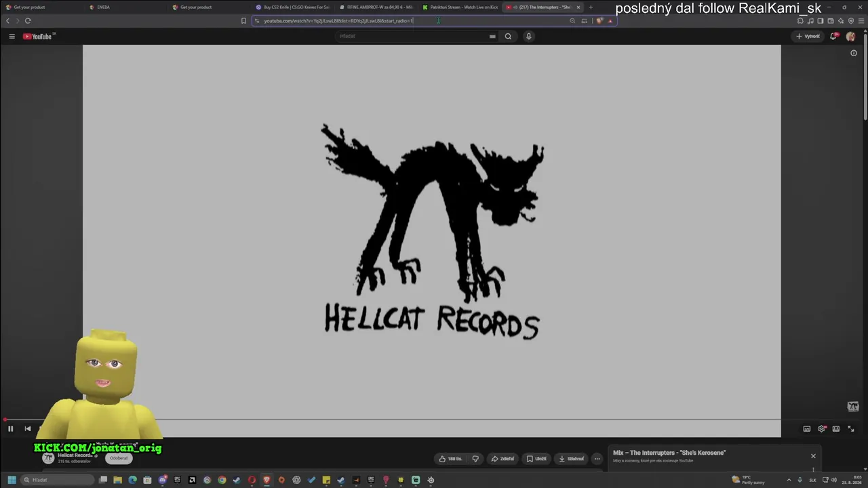
Task: Open YouTube notifications bell
Action: point(834,36)
